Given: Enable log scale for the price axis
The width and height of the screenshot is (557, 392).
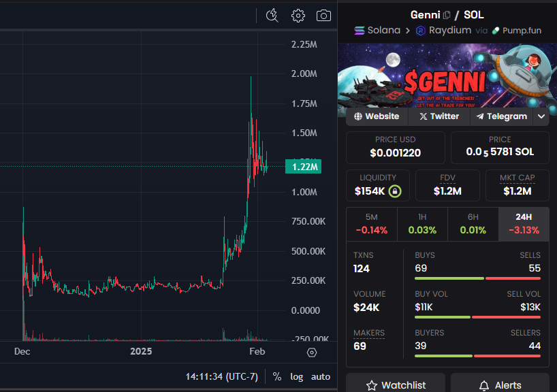Looking at the screenshot, I should coord(296,376).
